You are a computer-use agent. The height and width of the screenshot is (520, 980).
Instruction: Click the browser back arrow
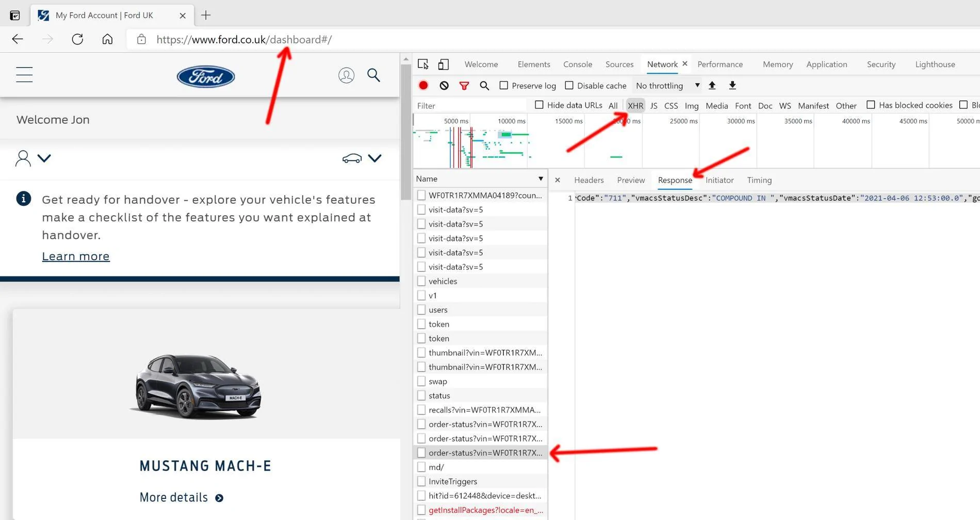point(18,39)
